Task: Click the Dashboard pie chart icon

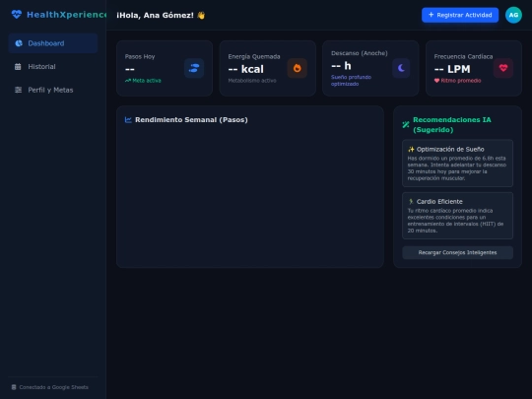Action: (x=19, y=43)
